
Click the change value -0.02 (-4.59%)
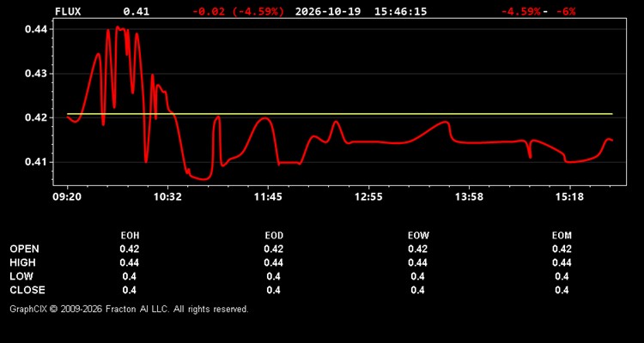(238, 11)
